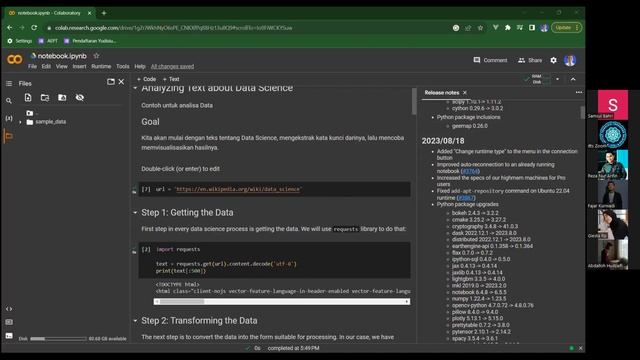Open the Tools menu
The height and width of the screenshot is (360, 640).
coord(122,66)
